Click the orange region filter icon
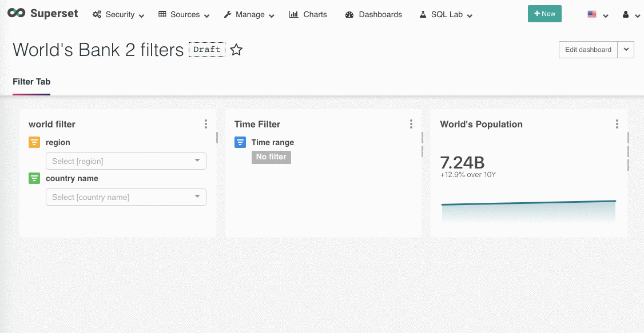This screenshot has height=333, width=644. click(34, 142)
